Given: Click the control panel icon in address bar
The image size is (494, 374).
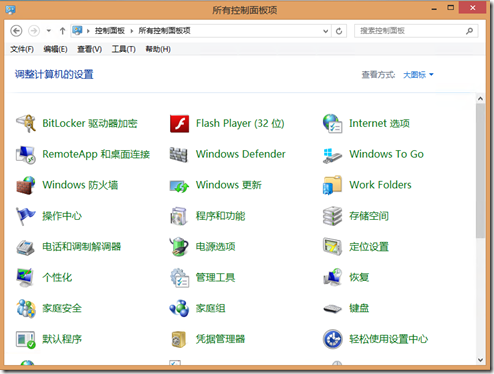Looking at the screenshot, I should (x=77, y=31).
